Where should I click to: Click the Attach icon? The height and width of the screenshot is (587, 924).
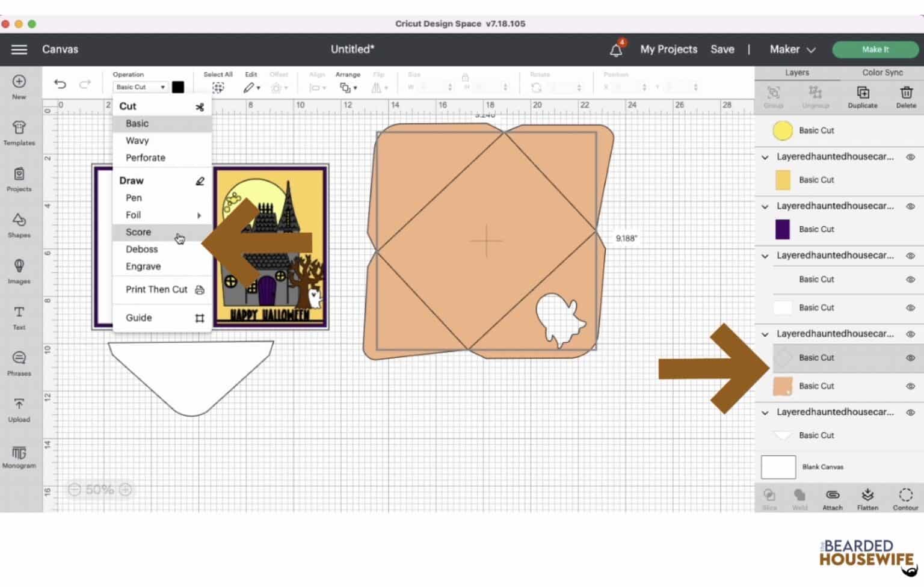(x=832, y=499)
